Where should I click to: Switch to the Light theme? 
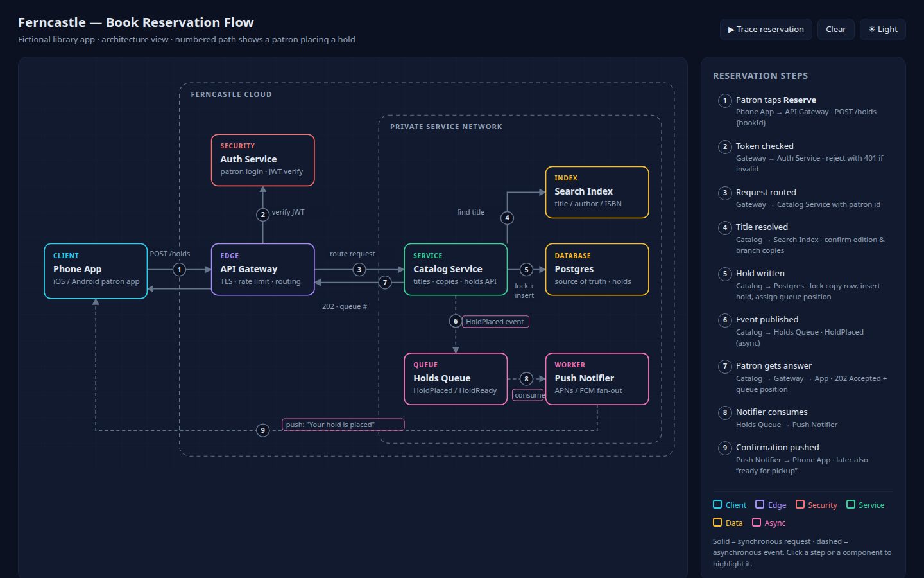[883, 30]
